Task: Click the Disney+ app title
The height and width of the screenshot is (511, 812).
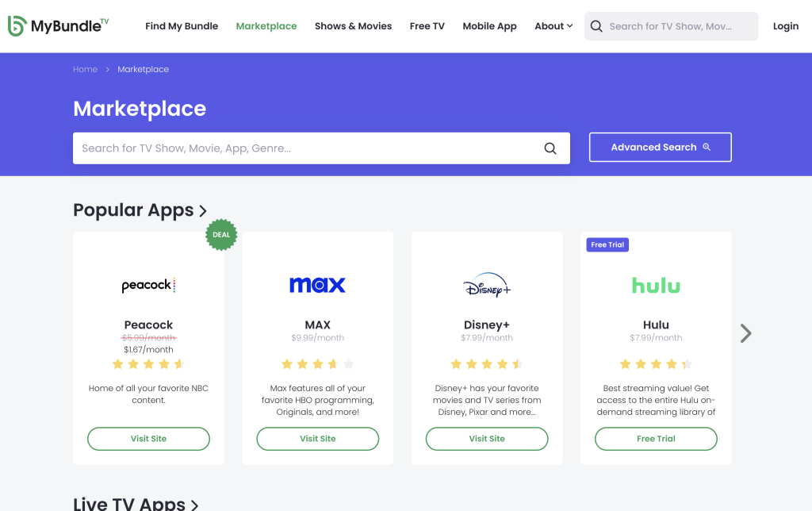Action: coord(487,325)
